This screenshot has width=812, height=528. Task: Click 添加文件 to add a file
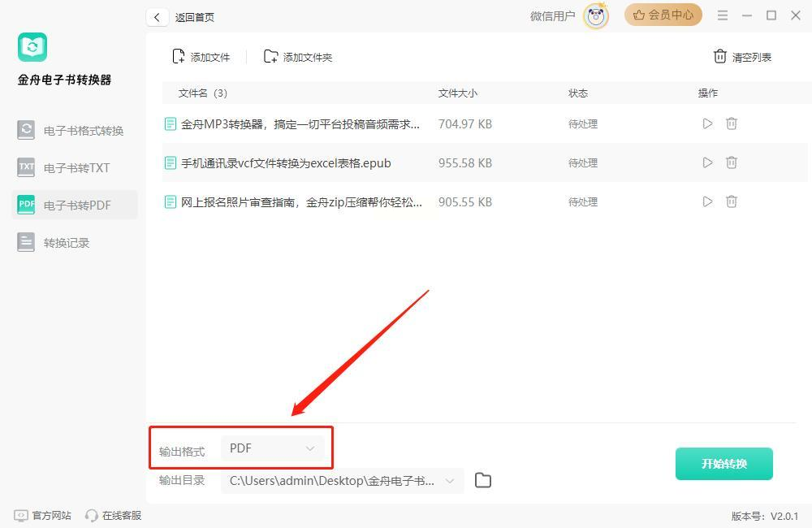point(201,57)
